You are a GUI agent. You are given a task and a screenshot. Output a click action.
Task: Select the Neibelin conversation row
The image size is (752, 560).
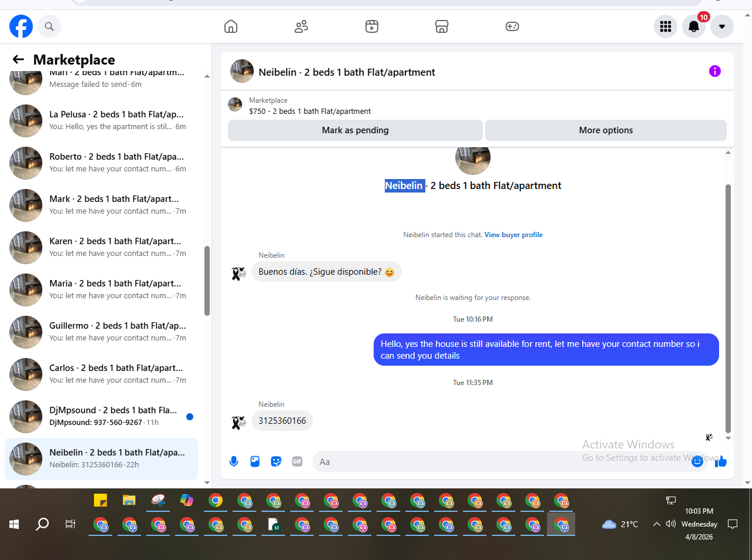pyautogui.click(x=101, y=458)
